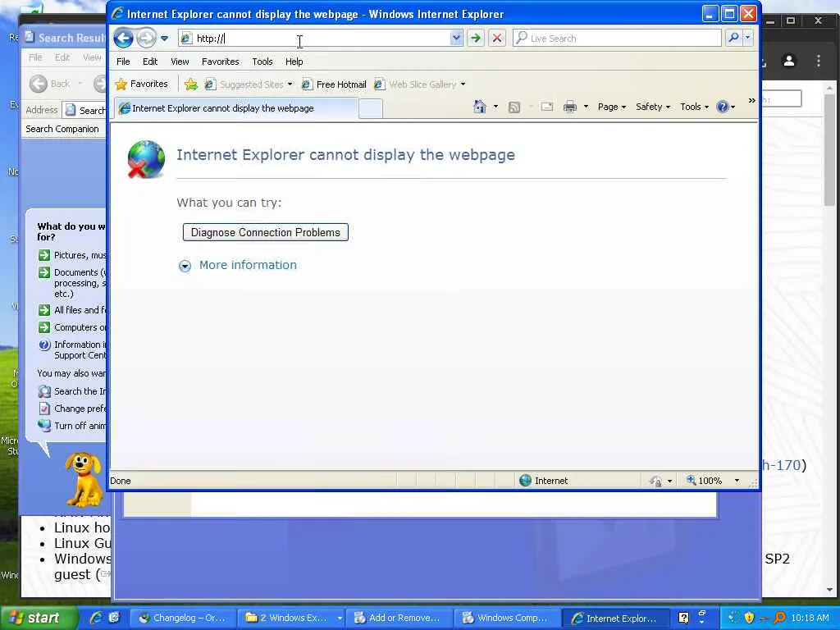Open the Tools command bar menu
The height and width of the screenshot is (630, 840).
pyautogui.click(x=694, y=107)
